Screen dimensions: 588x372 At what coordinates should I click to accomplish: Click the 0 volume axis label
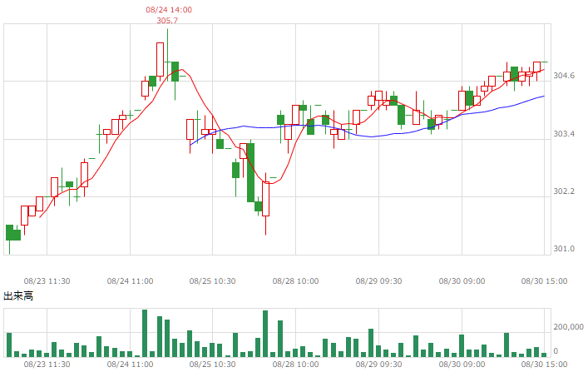tap(556, 351)
